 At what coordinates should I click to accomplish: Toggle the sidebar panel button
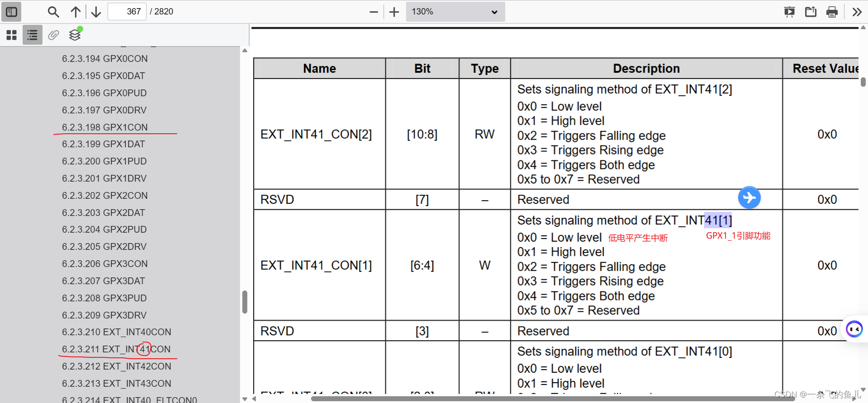[x=11, y=12]
